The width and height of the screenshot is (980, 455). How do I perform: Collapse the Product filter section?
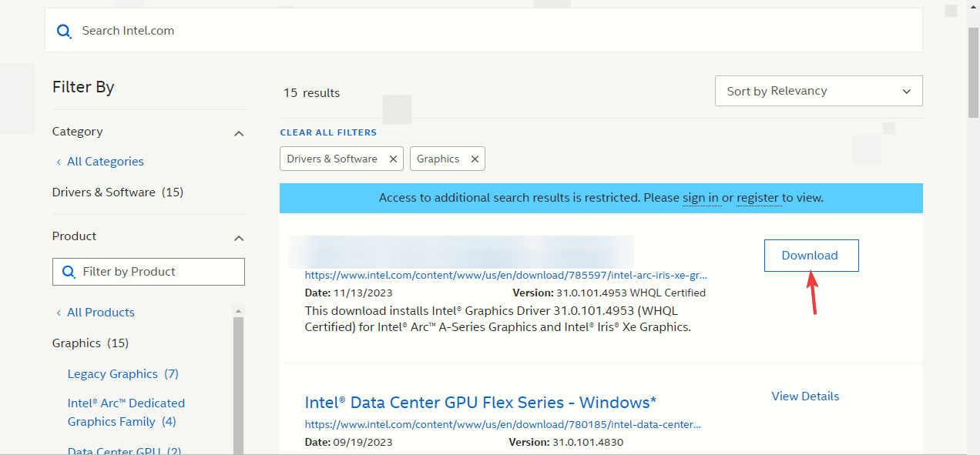coord(239,238)
